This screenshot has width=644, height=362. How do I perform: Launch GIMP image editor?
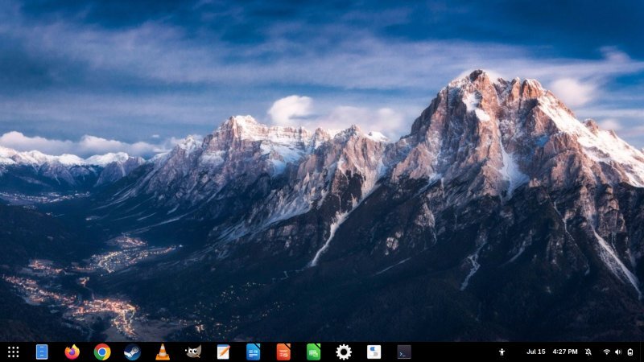pyautogui.click(x=193, y=352)
